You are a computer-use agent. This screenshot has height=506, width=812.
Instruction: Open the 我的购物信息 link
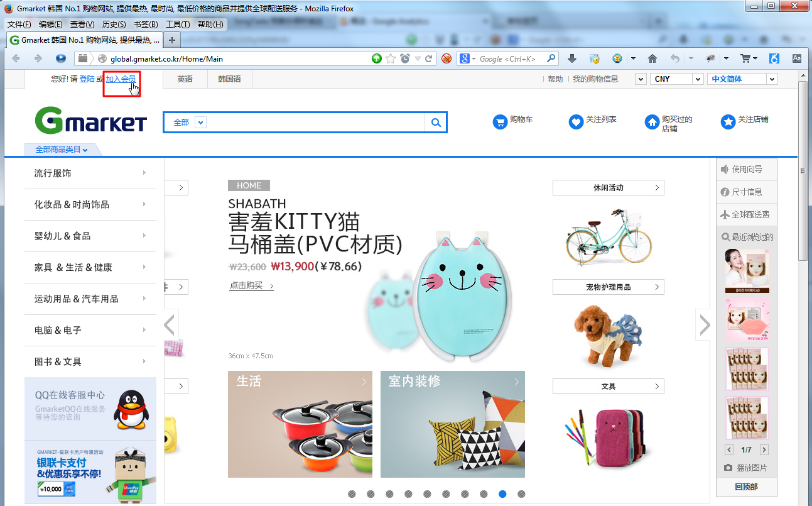tap(595, 79)
